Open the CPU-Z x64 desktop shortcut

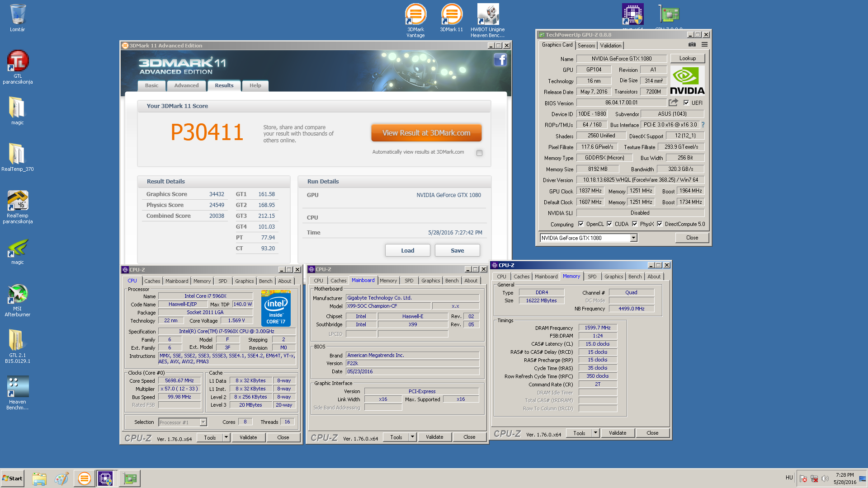[632, 15]
